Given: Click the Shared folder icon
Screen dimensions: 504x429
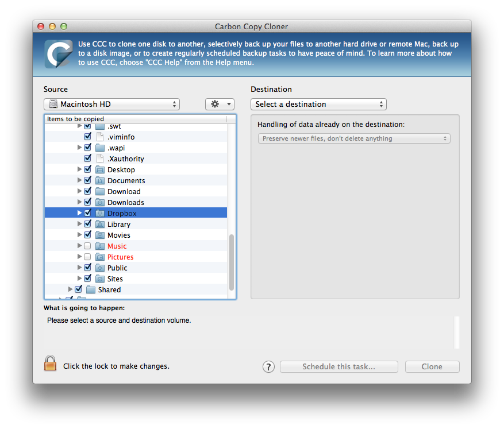Looking at the screenshot, I should pos(91,289).
